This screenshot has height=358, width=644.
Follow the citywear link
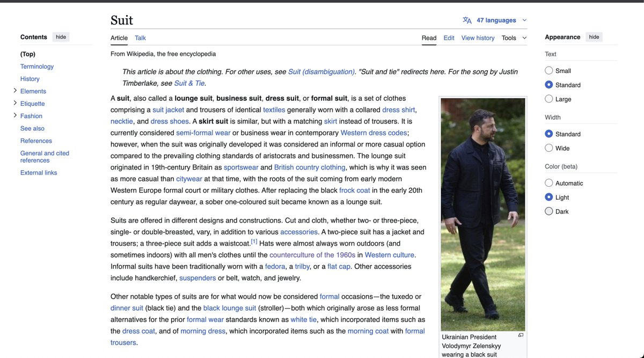[189, 179]
